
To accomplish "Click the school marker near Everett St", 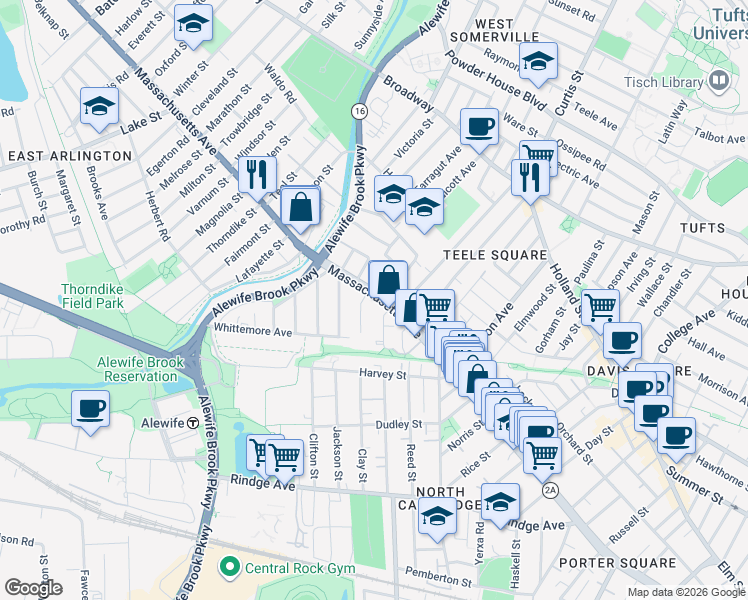I will [193, 26].
